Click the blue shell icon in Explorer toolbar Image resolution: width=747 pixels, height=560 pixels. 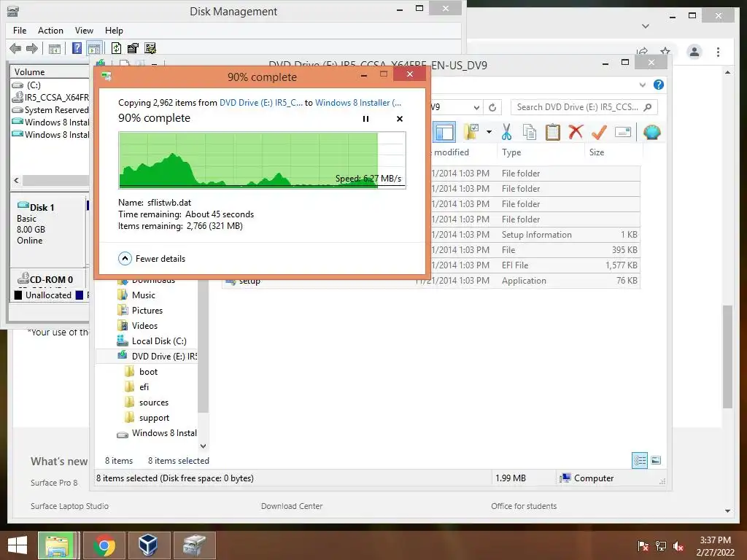click(x=651, y=132)
